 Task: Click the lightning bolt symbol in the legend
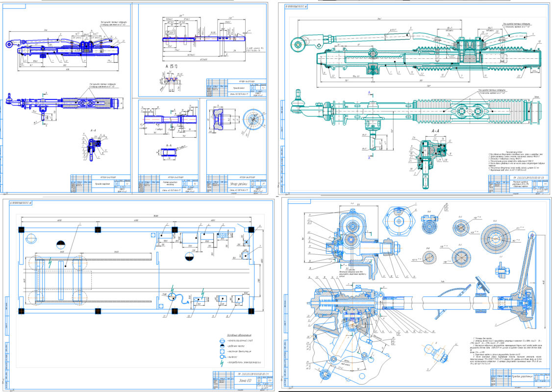coord(221,363)
